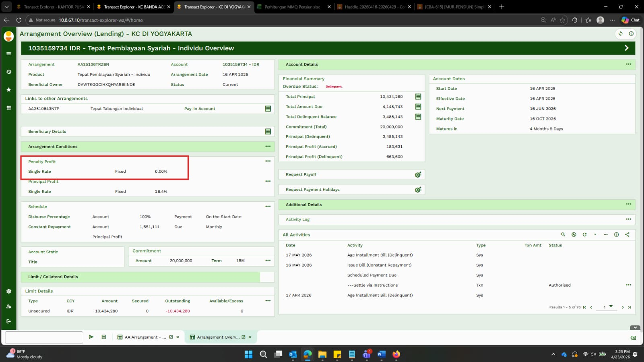644x362 pixels.
Task: Open Schedule section three-dot menu
Action: tap(268, 207)
